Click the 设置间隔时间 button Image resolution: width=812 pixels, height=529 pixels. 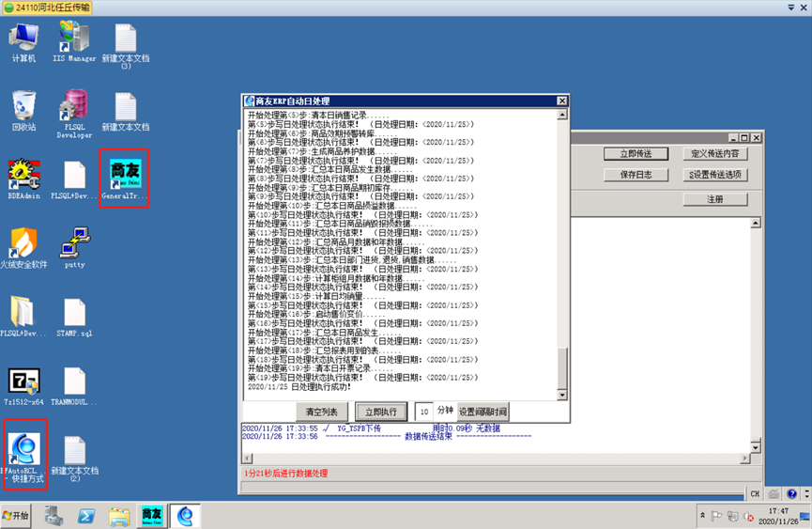tap(483, 412)
